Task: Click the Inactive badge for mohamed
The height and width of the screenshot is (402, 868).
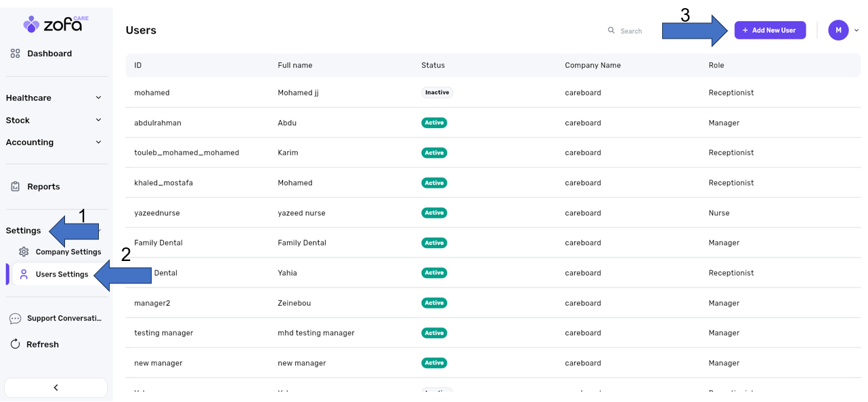Action: (437, 92)
